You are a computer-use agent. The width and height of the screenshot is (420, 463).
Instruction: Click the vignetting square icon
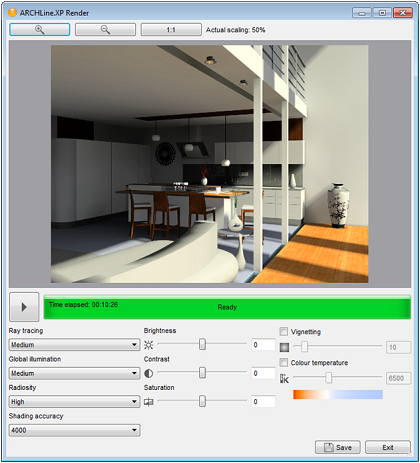point(284,347)
